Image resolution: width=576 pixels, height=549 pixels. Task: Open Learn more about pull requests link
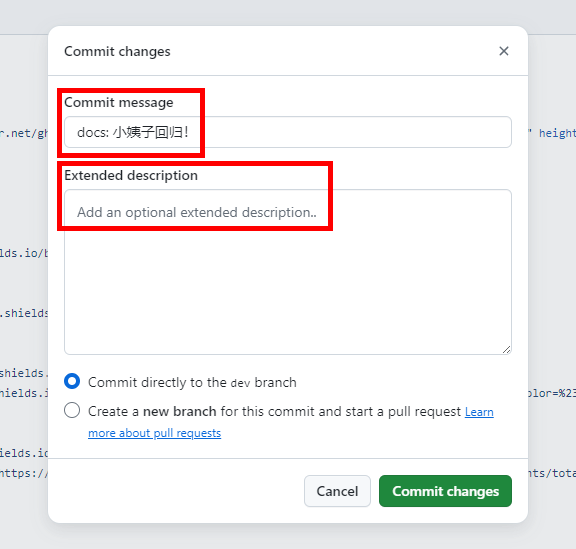(x=291, y=422)
